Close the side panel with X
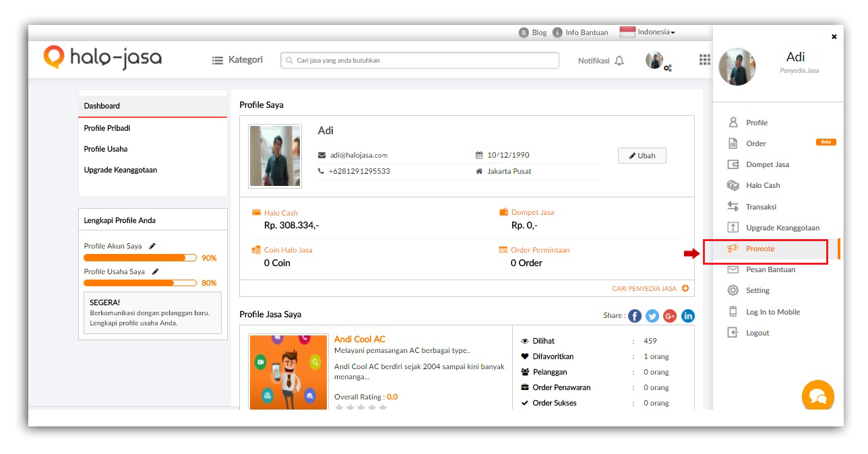 (x=834, y=37)
